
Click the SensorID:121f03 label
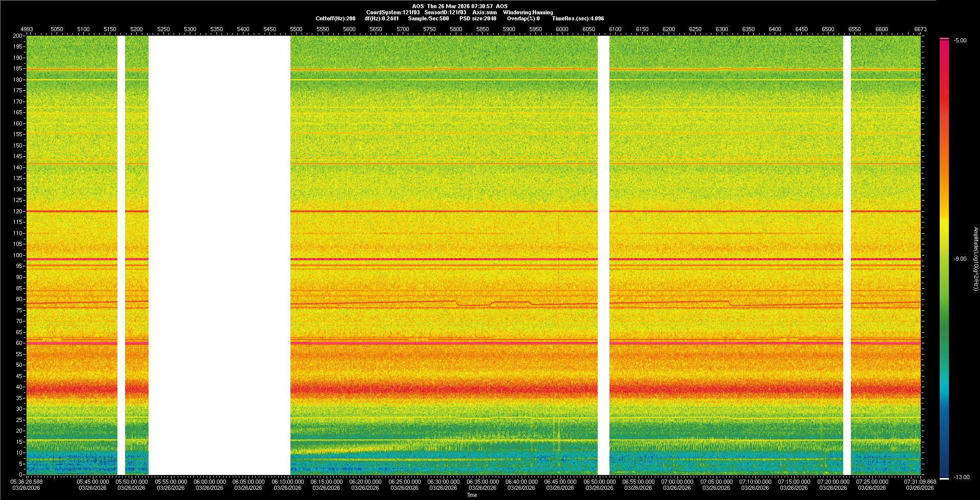point(445,12)
